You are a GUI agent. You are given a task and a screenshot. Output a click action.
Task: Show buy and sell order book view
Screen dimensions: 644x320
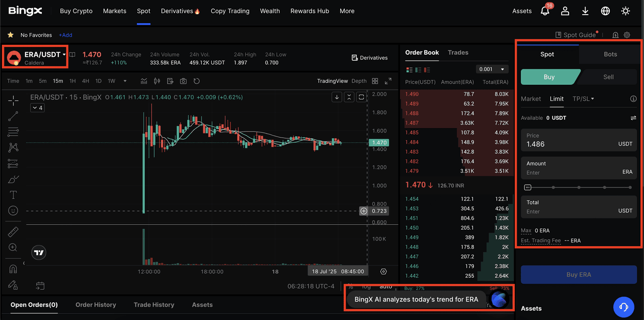tap(409, 69)
